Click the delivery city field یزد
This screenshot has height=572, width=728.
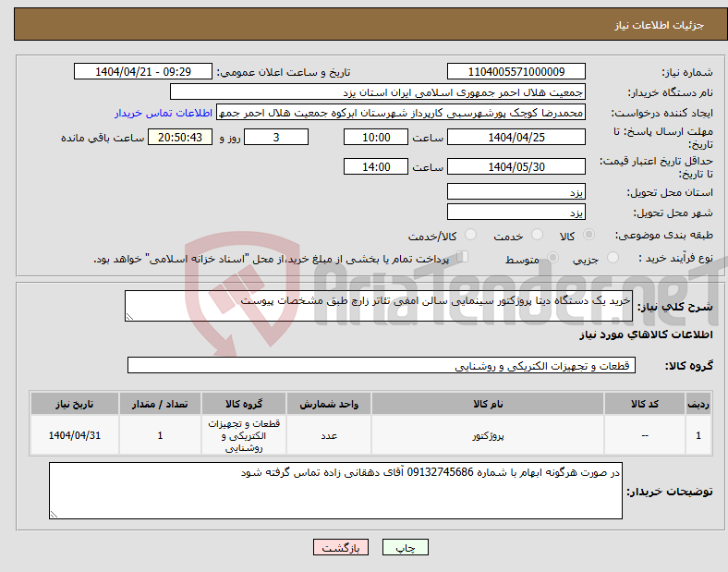point(516,212)
